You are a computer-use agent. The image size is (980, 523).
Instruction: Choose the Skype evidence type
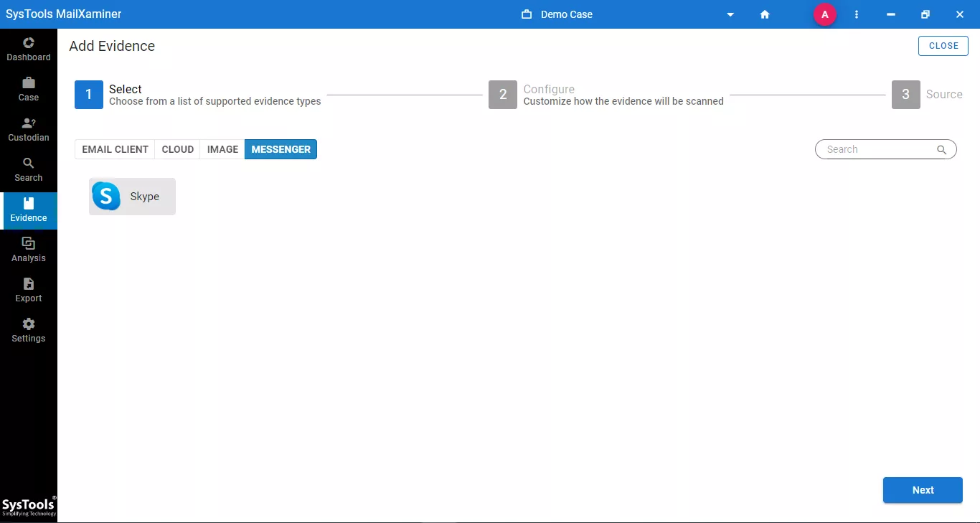pos(132,197)
